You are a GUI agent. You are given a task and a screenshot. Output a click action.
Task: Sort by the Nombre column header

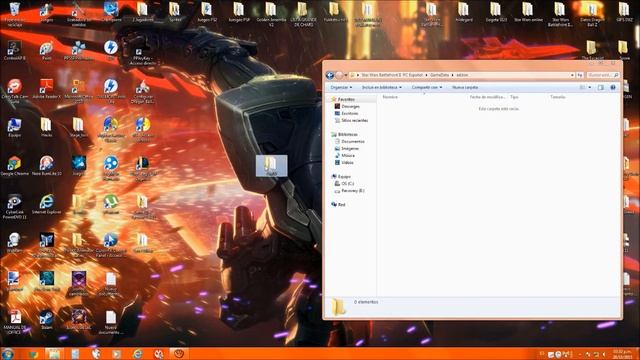coord(390,97)
